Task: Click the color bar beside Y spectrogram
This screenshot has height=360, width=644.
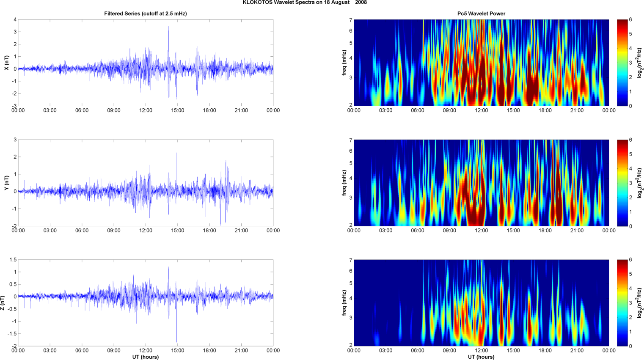Action: (622, 183)
